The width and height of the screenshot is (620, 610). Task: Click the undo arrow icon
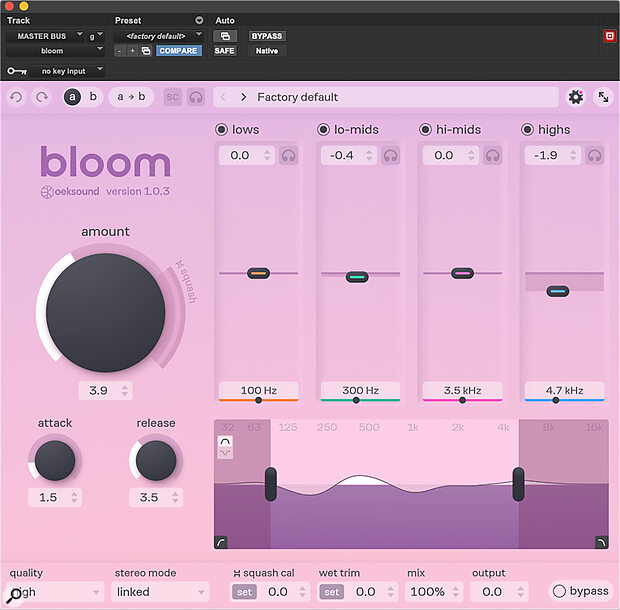[x=16, y=97]
